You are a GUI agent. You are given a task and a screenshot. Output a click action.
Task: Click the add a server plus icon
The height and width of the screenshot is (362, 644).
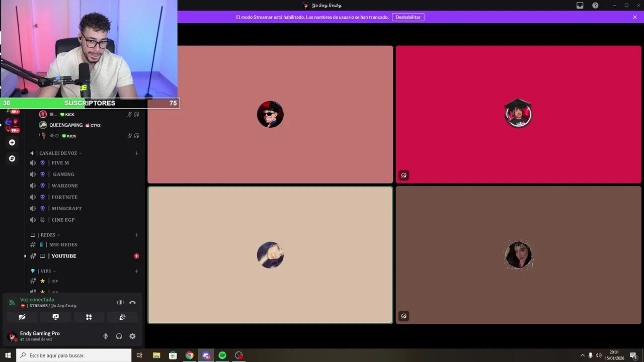pyautogui.click(x=12, y=142)
